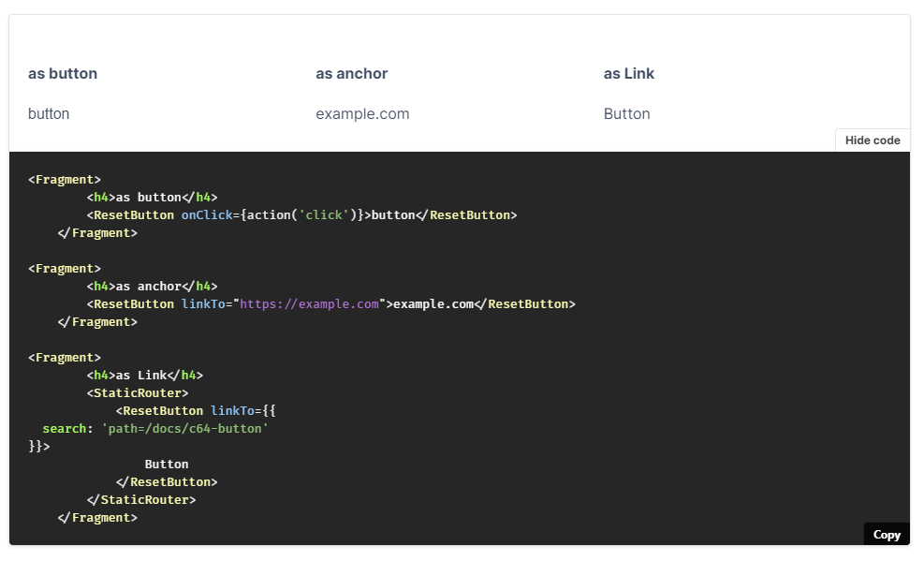Click the ResetButton tag under 'as Link'
Screen dimensions: 924x561
point(157,410)
